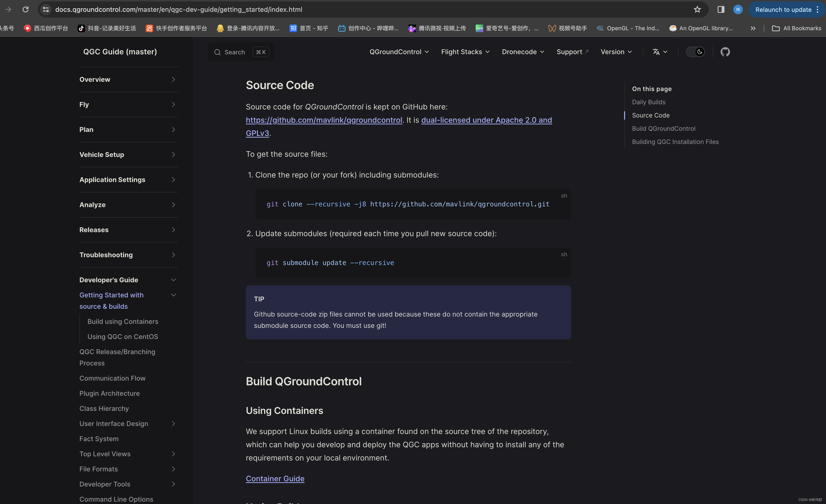Open the Container Guide link
Image resolution: width=826 pixels, height=504 pixels.
pyautogui.click(x=275, y=478)
